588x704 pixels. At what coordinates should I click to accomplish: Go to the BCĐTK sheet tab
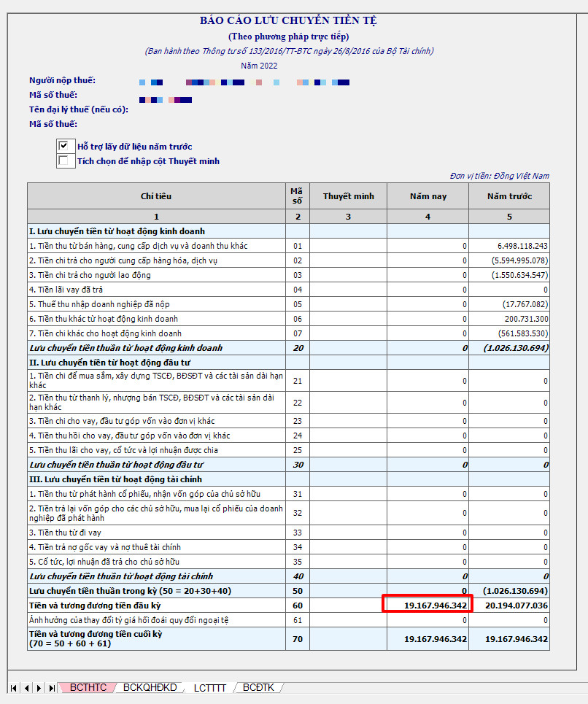(258, 688)
